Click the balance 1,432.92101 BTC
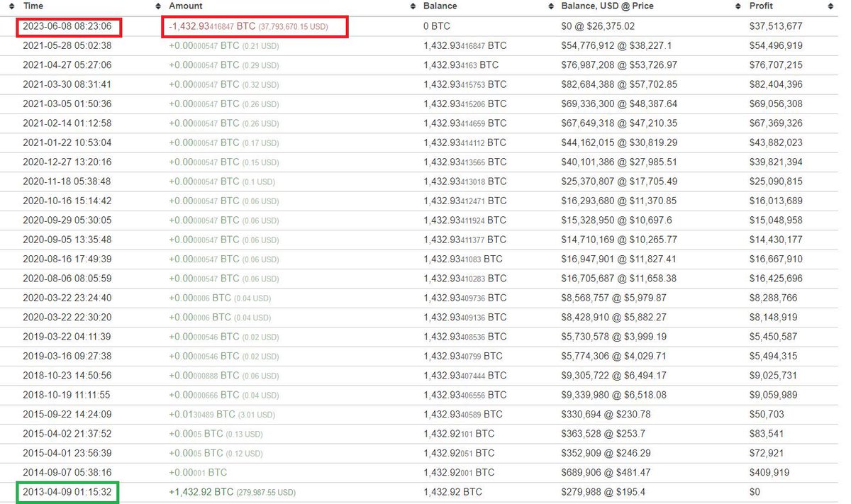 pos(458,433)
